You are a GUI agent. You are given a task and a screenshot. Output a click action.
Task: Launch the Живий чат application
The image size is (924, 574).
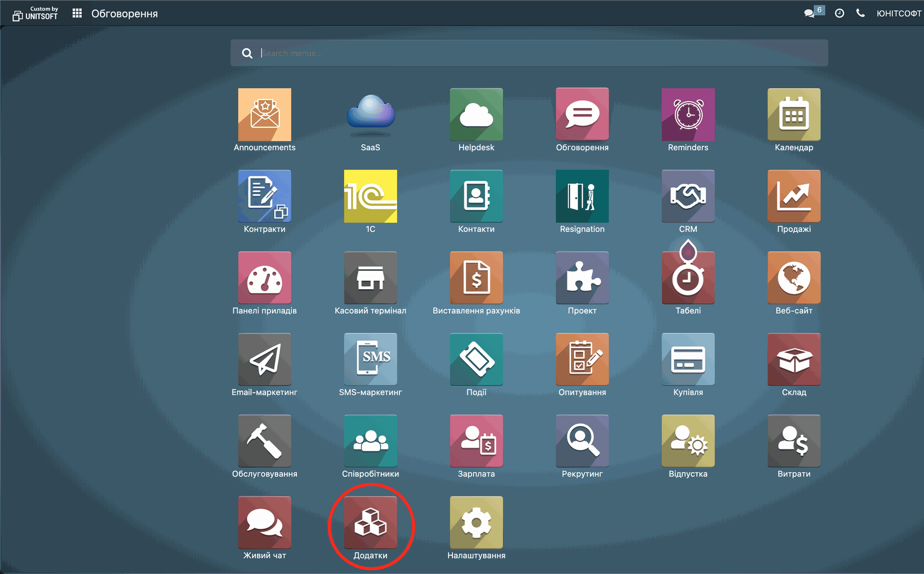tap(264, 522)
